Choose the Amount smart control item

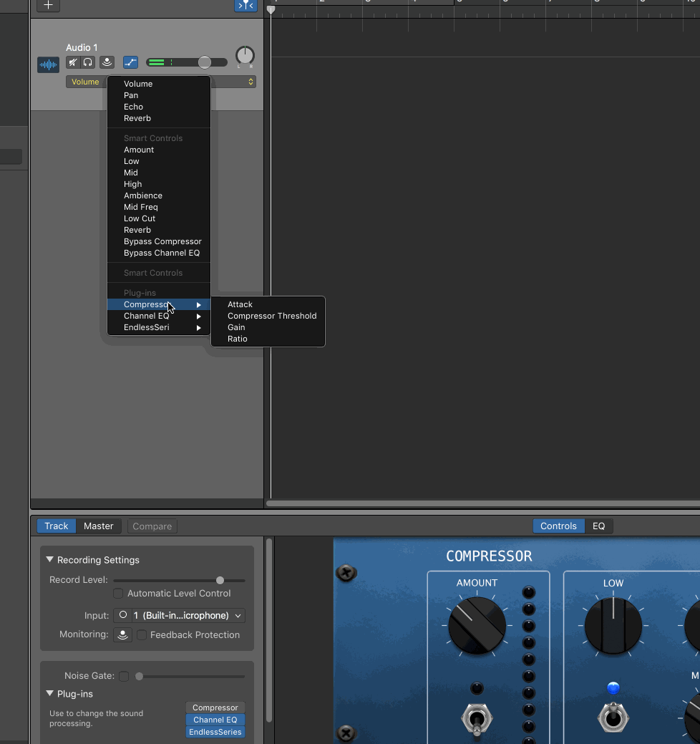[159, 150]
